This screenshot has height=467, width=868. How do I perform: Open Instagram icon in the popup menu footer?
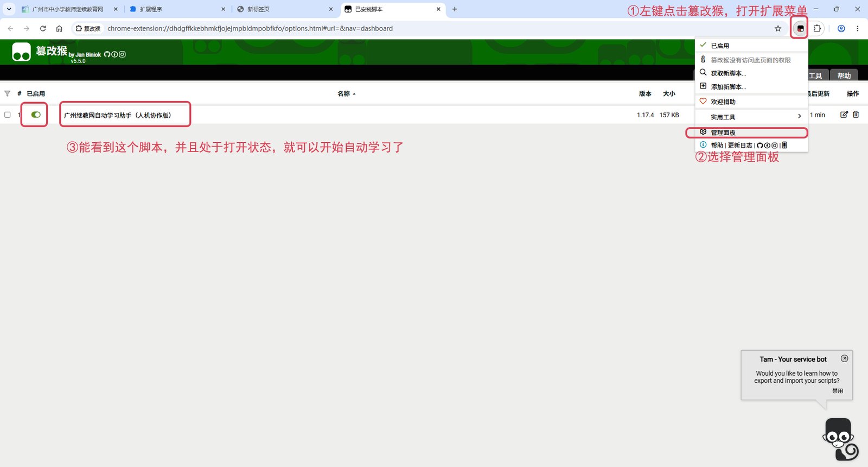pyautogui.click(x=775, y=146)
